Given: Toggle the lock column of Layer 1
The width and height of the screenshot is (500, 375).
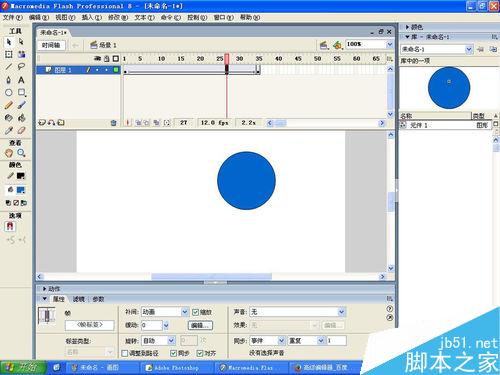Looking at the screenshot, I should [106, 70].
